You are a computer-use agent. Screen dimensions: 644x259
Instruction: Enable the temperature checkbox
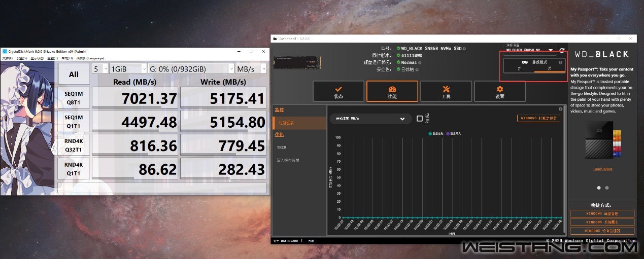pos(420,119)
